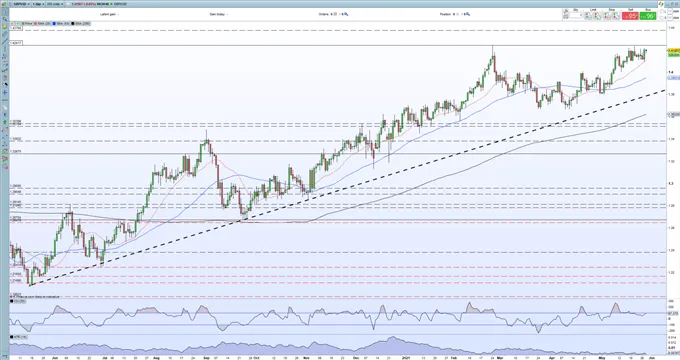Click the blue SMA 50 color swatch
The height and width of the screenshot is (360, 680).
(54, 23)
